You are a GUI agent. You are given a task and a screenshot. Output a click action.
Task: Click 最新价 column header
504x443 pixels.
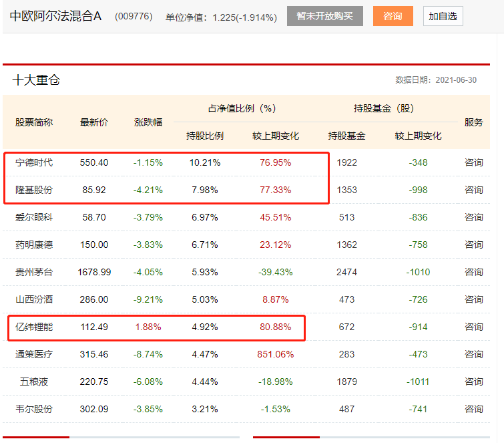[x=94, y=122]
